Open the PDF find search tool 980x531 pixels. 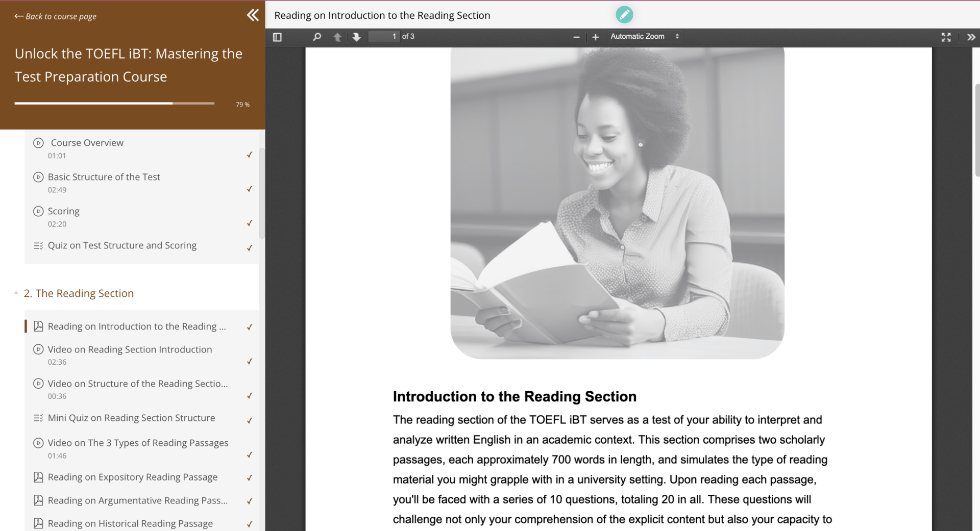[317, 37]
